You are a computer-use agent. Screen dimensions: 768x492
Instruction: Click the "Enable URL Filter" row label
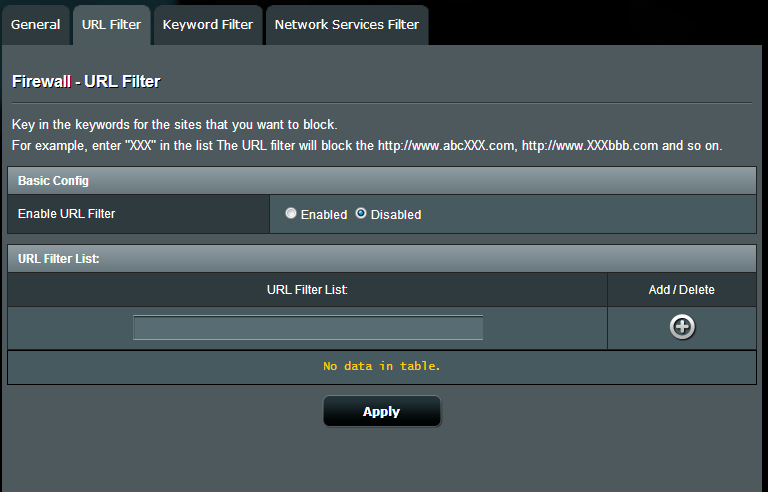point(67,214)
